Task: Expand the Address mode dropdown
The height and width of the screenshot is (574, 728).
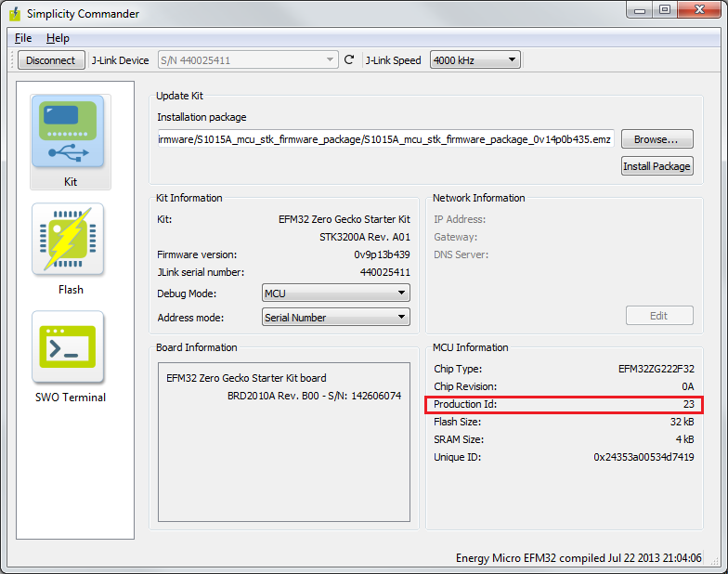Action: 336,318
